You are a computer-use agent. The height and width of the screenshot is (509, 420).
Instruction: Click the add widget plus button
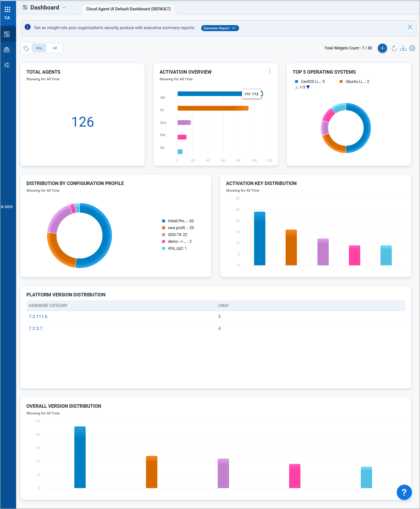(x=382, y=48)
